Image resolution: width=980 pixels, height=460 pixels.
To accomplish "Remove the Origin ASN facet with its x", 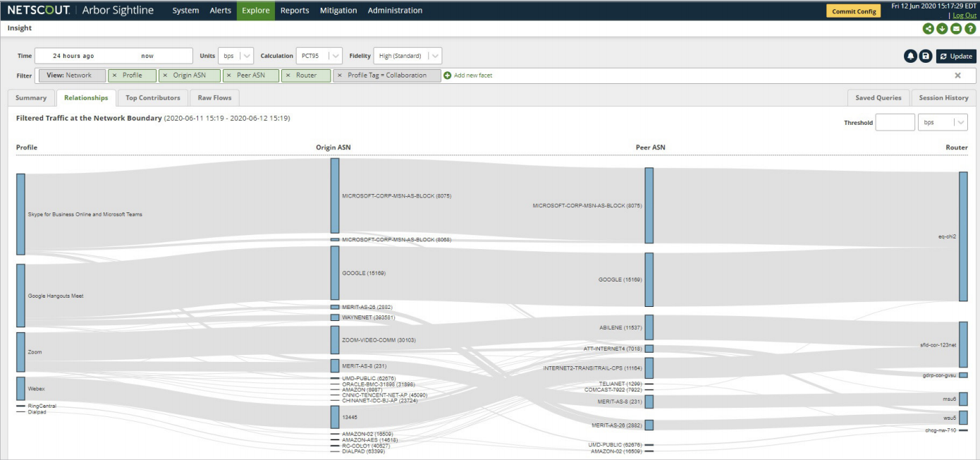I will coord(166,75).
